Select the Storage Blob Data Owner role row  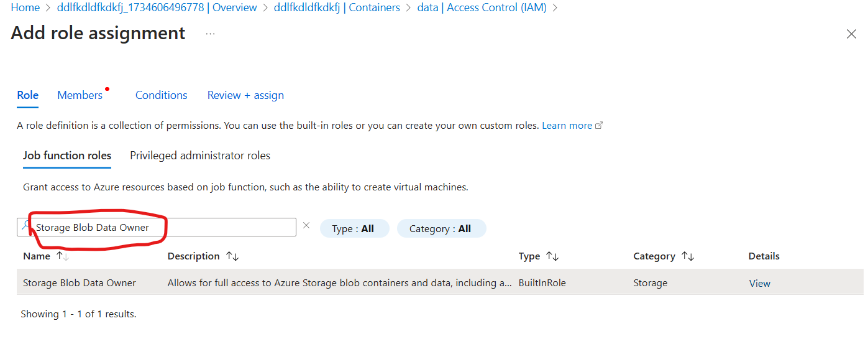click(x=80, y=282)
